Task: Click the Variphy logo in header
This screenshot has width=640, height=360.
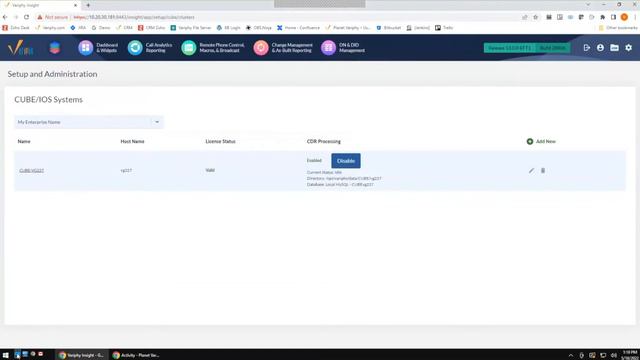Action: pos(20,48)
